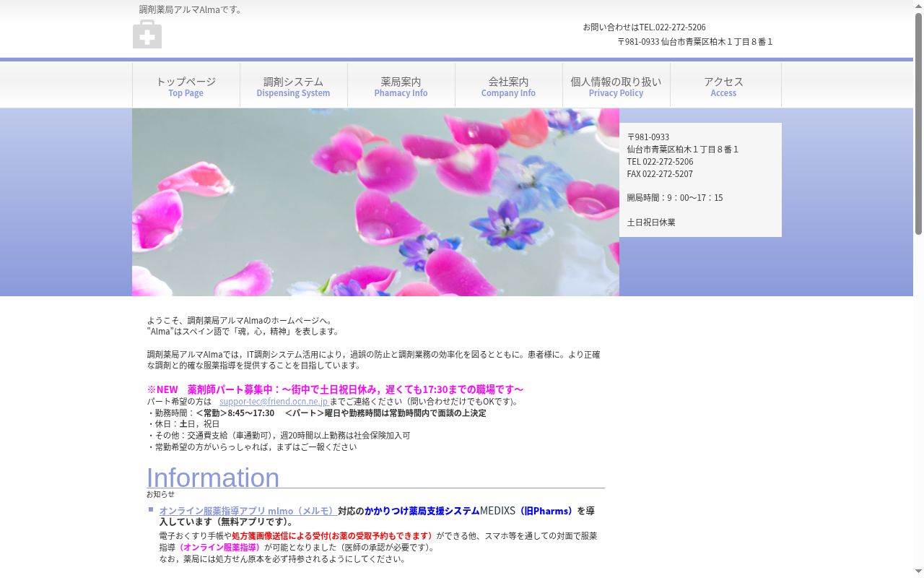Click the 勤務時間 8:45～17:30 line
Screen dimensions: 924x578
(317, 413)
